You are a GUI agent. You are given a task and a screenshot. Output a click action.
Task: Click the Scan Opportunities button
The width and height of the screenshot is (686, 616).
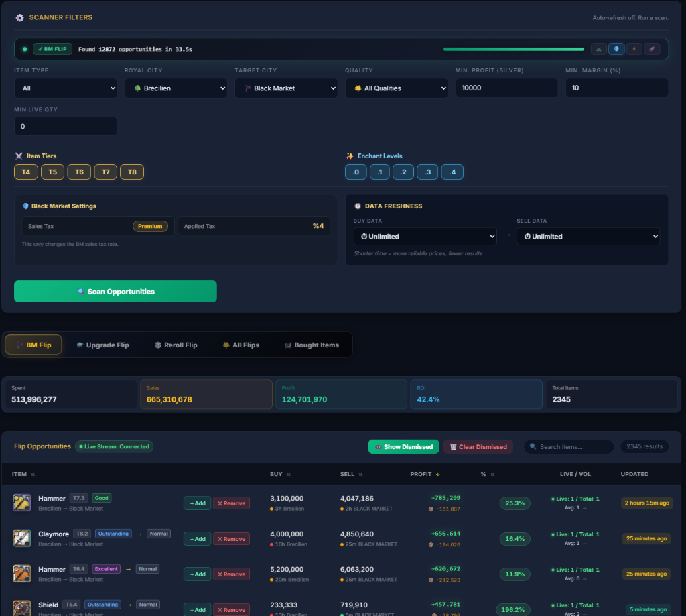(115, 292)
